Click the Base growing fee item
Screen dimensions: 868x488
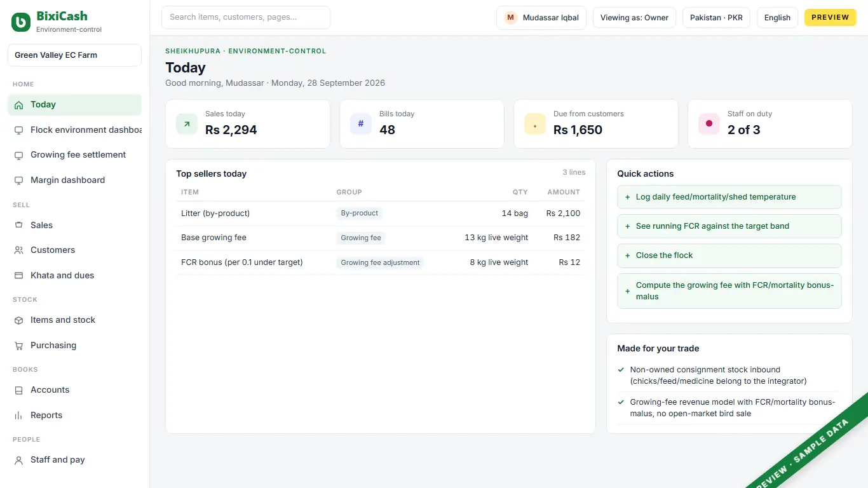(x=214, y=238)
